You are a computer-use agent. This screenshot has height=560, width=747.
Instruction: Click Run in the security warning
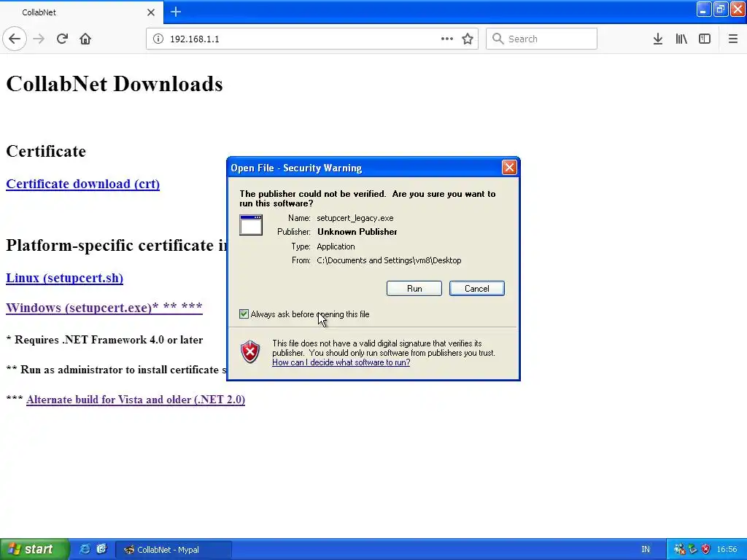click(x=414, y=289)
